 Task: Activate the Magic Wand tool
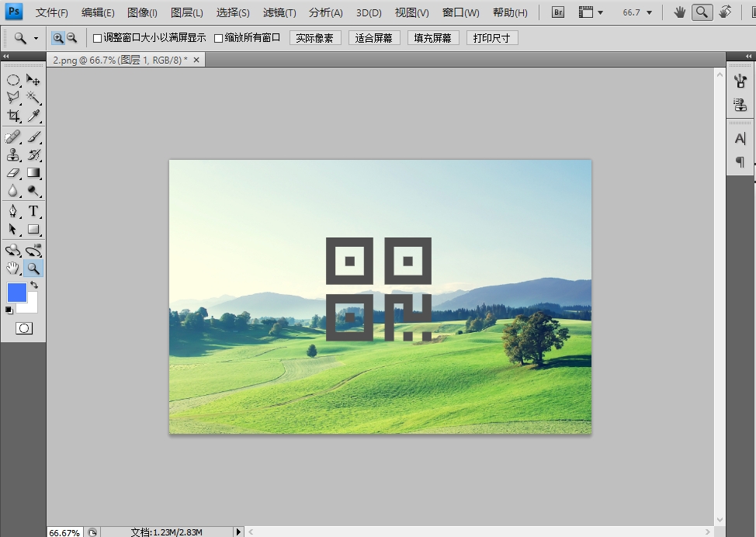click(33, 98)
